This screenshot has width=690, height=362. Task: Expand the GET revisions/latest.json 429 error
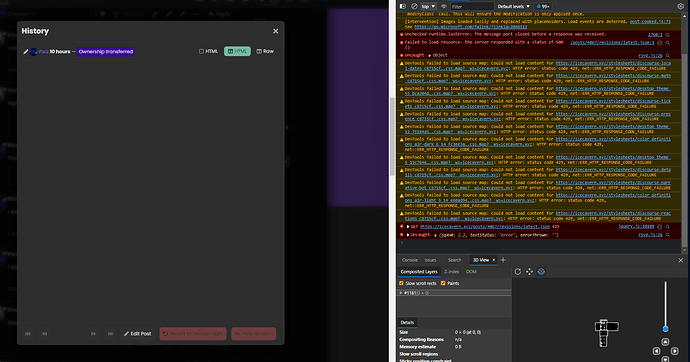click(408, 227)
